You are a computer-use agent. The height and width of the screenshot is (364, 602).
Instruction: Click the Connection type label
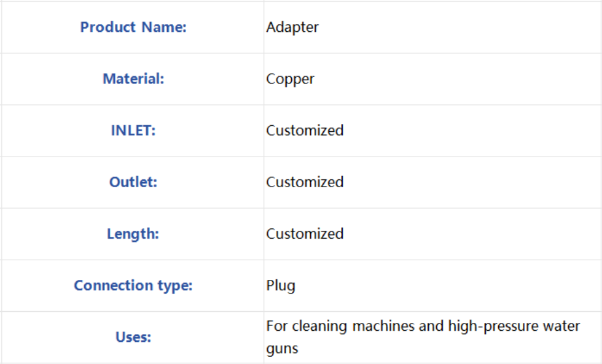click(133, 286)
